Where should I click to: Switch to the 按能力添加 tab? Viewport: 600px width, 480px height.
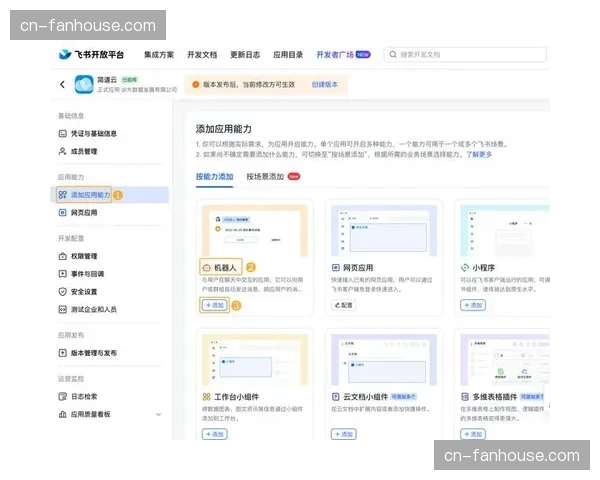tap(214, 176)
